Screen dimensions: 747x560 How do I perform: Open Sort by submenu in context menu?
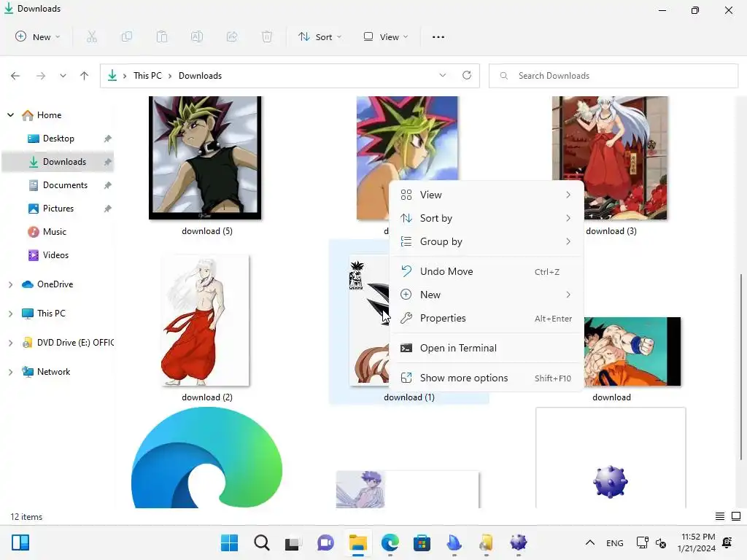[487, 218]
